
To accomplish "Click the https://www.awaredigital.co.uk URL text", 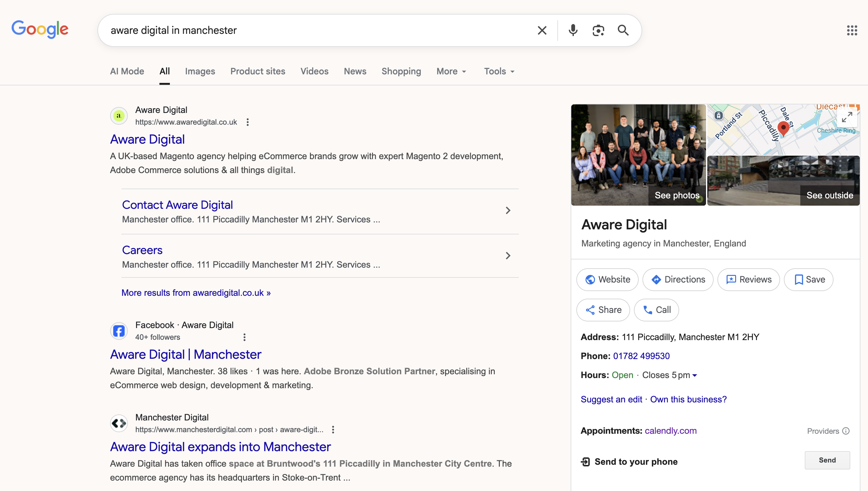I will pyautogui.click(x=186, y=122).
